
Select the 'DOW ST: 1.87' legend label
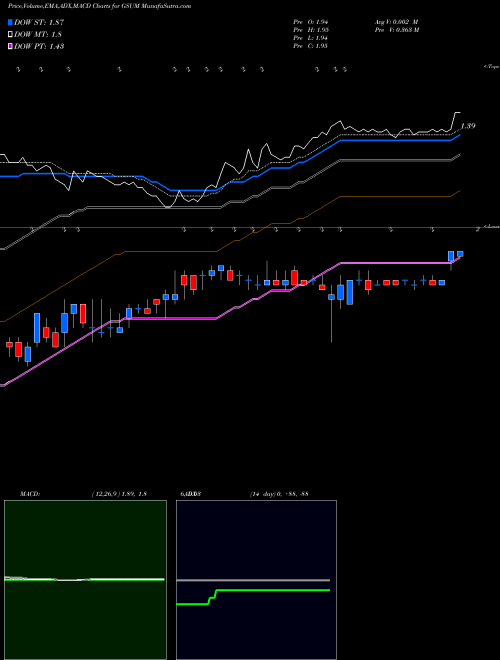[39, 22]
